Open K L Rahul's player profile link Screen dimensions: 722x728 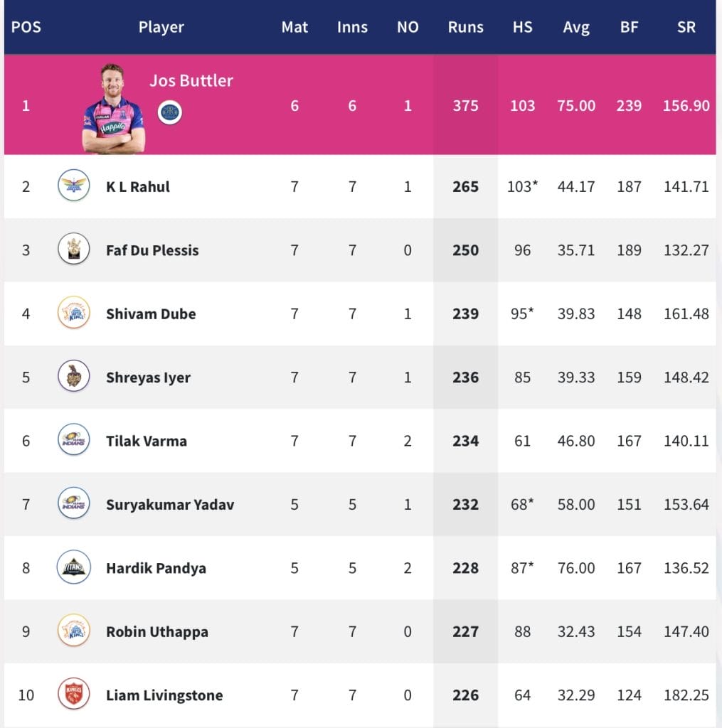pyautogui.click(x=138, y=187)
